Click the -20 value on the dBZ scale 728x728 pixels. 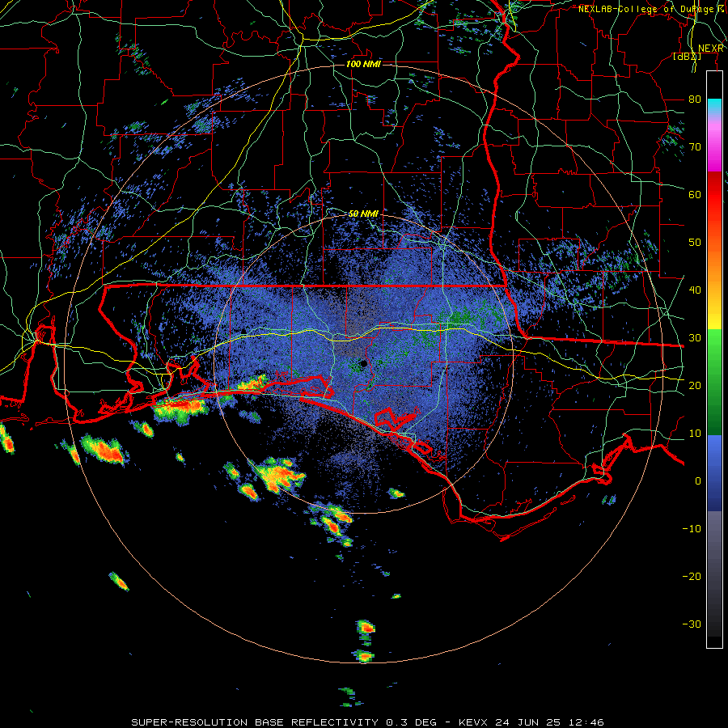[692, 576]
